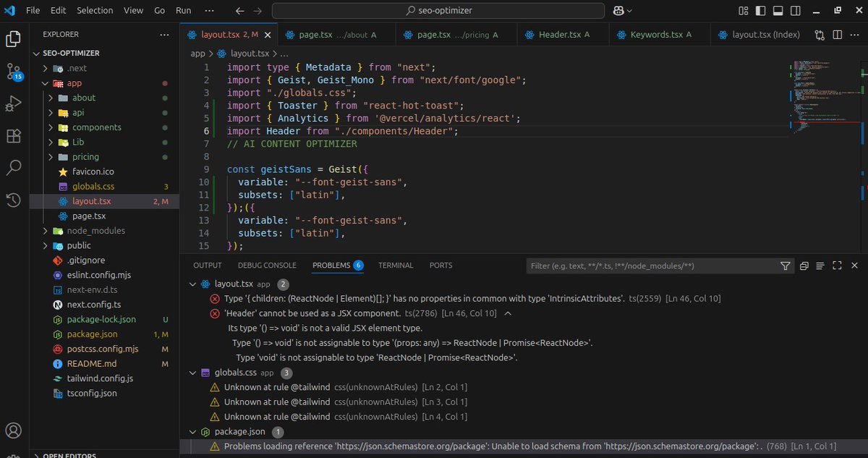Viewport: 868px width, 458px height.
Task: Go back with the navigation arrow
Action: click(241, 11)
